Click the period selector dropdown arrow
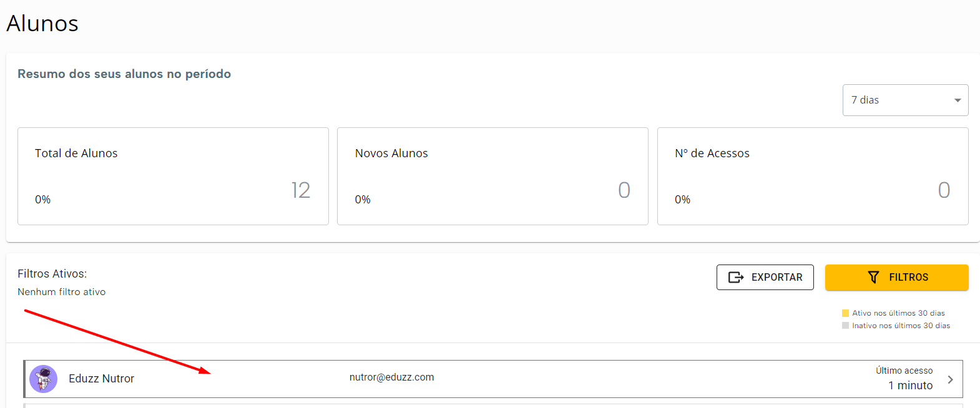The width and height of the screenshot is (980, 408). [x=958, y=100]
